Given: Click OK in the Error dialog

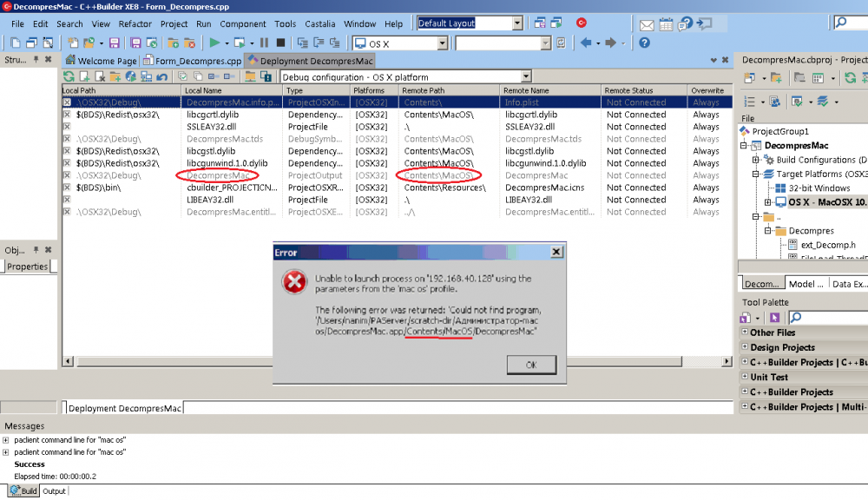Looking at the screenshot, I should (531, 365).
